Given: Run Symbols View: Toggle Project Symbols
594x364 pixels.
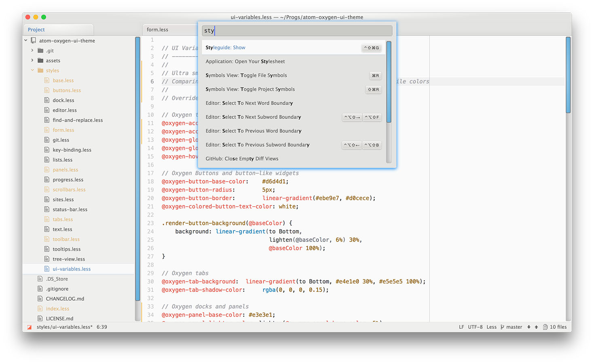Looking at the screenshot, I should pos(294,89).
